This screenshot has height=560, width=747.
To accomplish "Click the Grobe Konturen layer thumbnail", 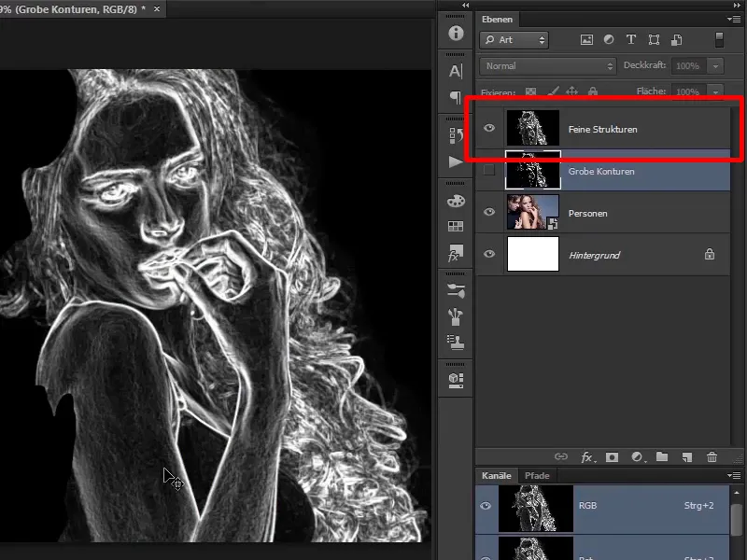I will (533, 170).
